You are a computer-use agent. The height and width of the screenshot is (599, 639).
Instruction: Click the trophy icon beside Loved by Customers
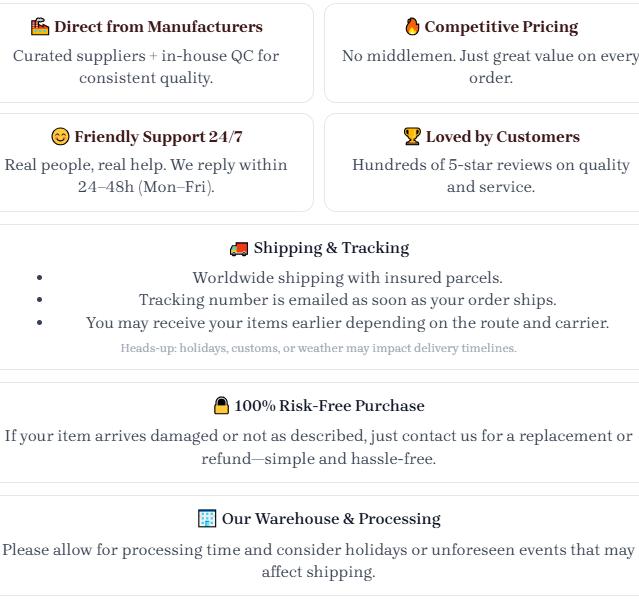412,137
